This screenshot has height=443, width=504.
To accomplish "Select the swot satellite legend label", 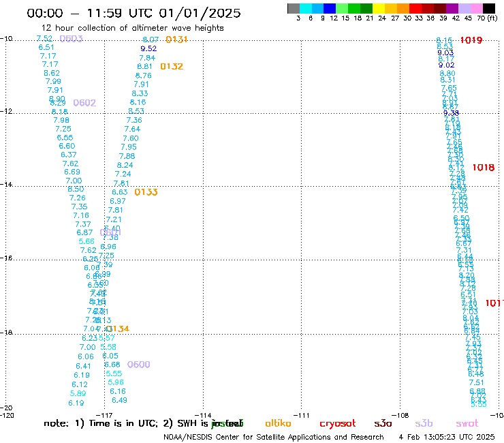I will coord(467,423).
